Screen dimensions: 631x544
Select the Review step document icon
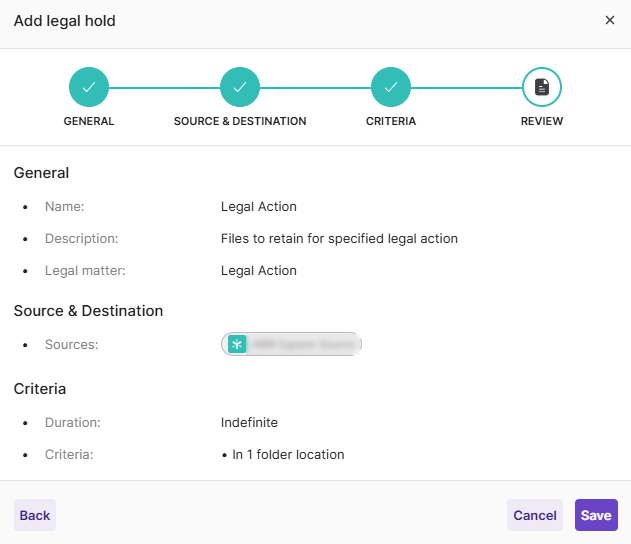click(x=542, y=87)
